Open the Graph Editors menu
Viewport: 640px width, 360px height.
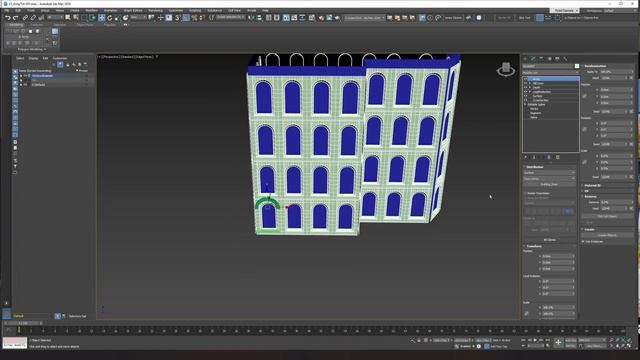pyautogui.click(x=133, y=10)
